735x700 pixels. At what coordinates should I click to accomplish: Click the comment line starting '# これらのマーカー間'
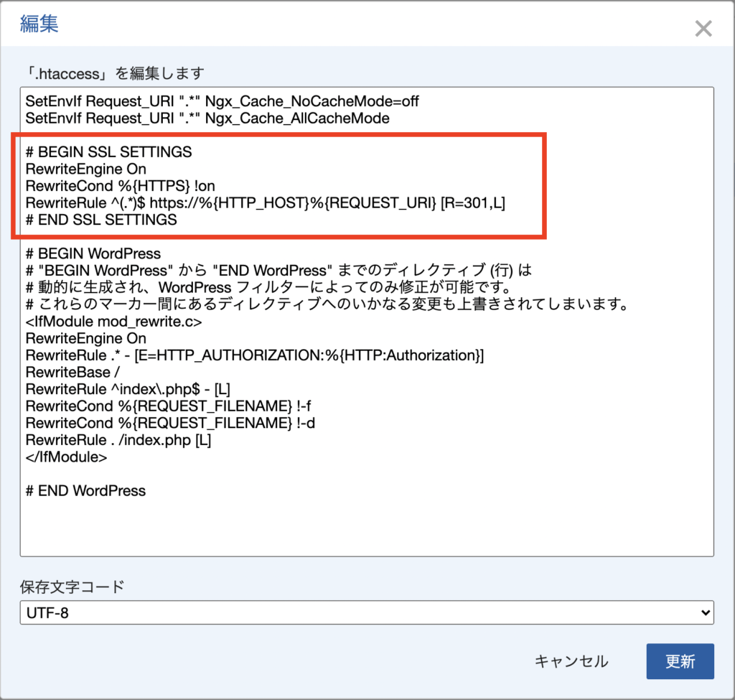click(x=327, y=304)
